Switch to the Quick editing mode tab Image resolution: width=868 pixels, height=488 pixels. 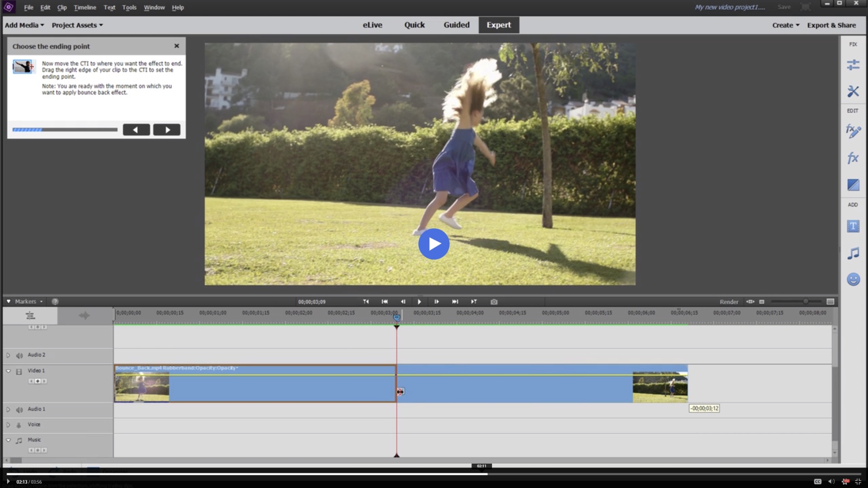(414, 24)
